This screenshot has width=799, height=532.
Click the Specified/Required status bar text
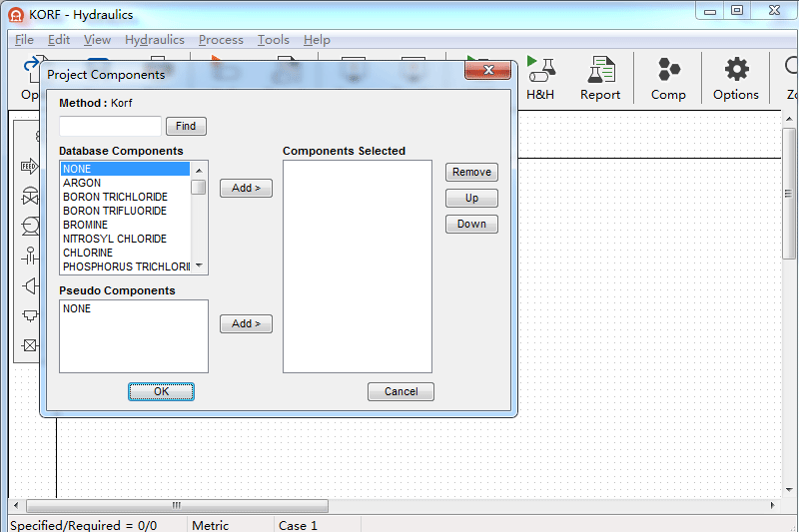(84, 525)
